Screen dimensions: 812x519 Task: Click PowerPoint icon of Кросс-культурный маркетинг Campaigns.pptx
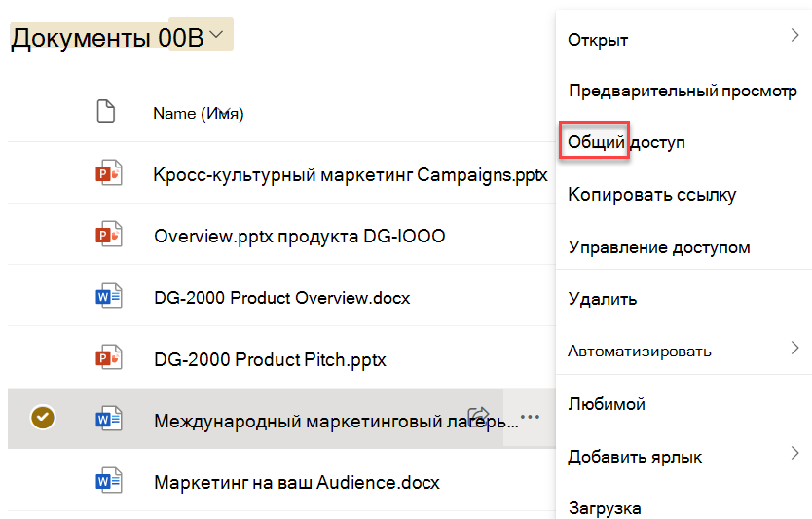point(109,173)
